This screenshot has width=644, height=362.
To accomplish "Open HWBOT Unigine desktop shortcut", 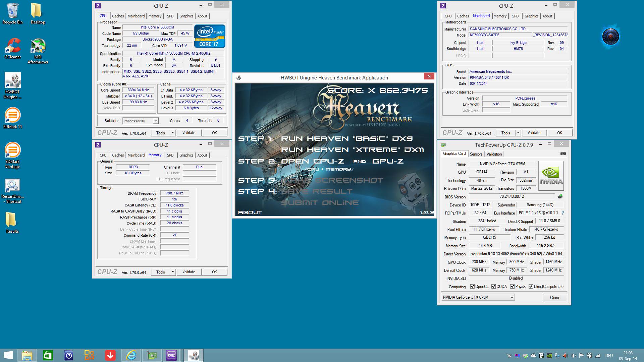I will coord(12,86).
